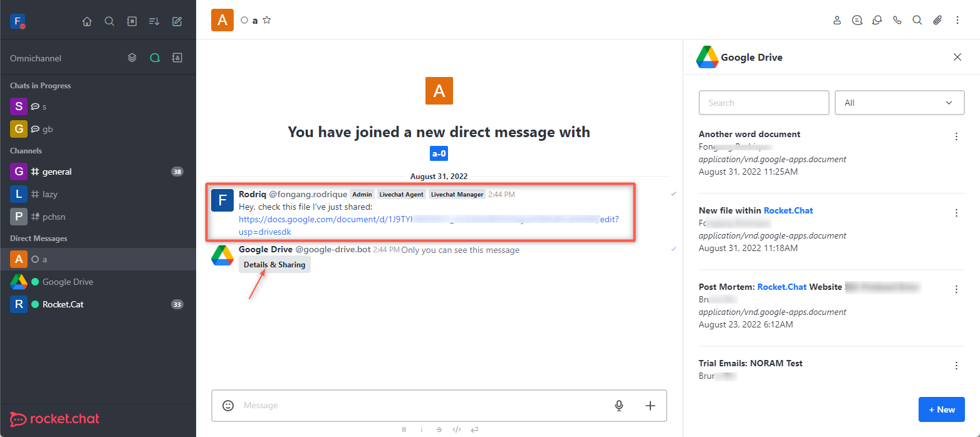The width and height of the screenshot is (980, 437).
Task: Click Rocket.Chat link in Post Mortem title
Action: point(782,287)
